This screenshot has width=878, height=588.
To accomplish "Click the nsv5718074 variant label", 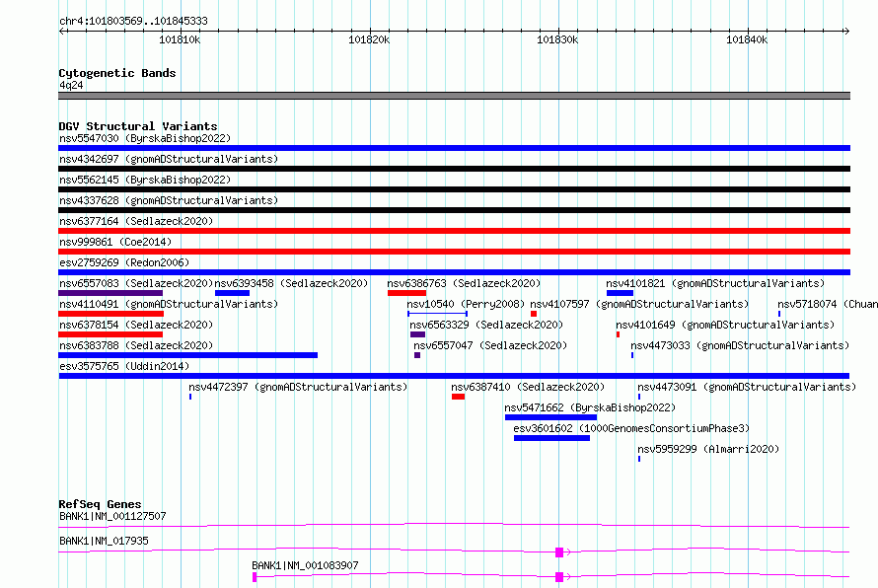I will 828,304.
